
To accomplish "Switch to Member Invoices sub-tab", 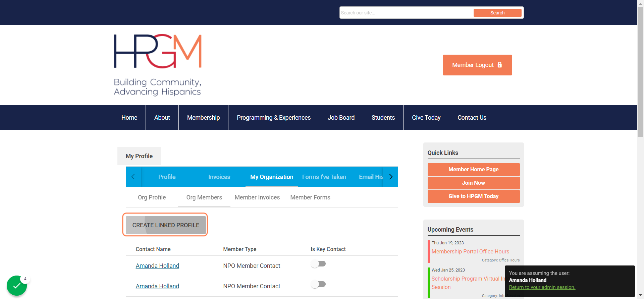I will pos(257,197).
